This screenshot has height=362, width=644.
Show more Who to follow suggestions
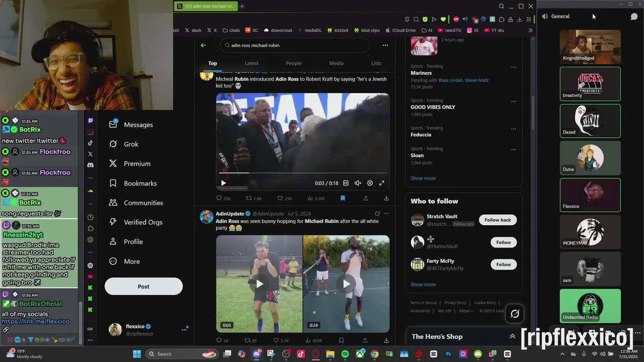point(423,285)
